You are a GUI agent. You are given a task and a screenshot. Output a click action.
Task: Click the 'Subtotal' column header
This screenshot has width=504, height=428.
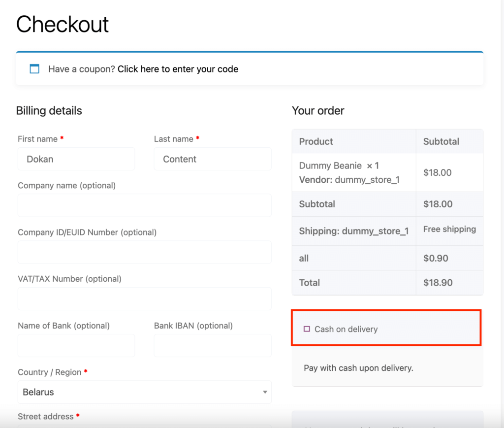(441, 141)
